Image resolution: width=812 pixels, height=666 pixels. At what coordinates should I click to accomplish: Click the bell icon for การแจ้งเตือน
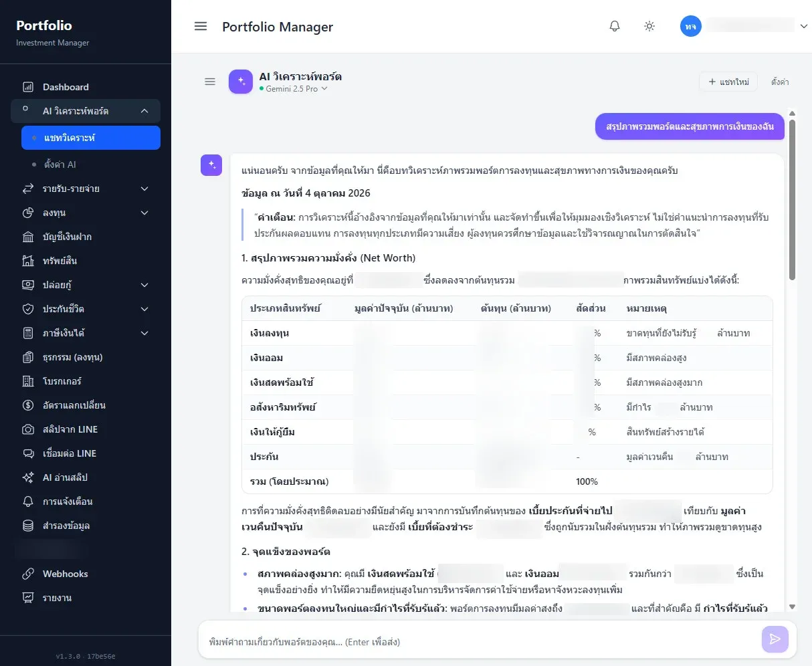28,502
